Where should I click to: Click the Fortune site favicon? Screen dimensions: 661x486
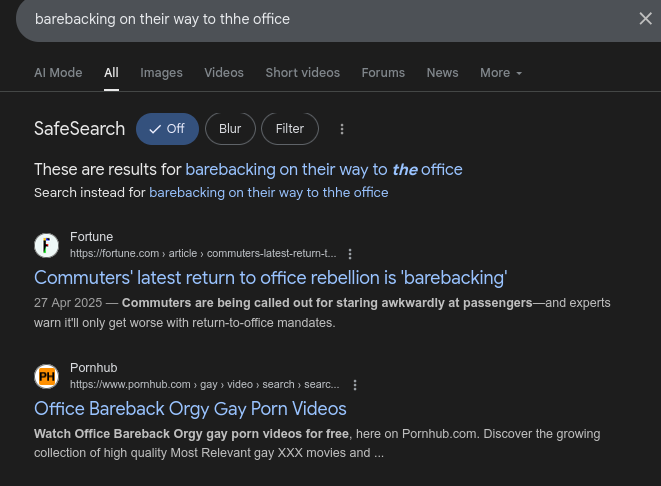[46, 245]
